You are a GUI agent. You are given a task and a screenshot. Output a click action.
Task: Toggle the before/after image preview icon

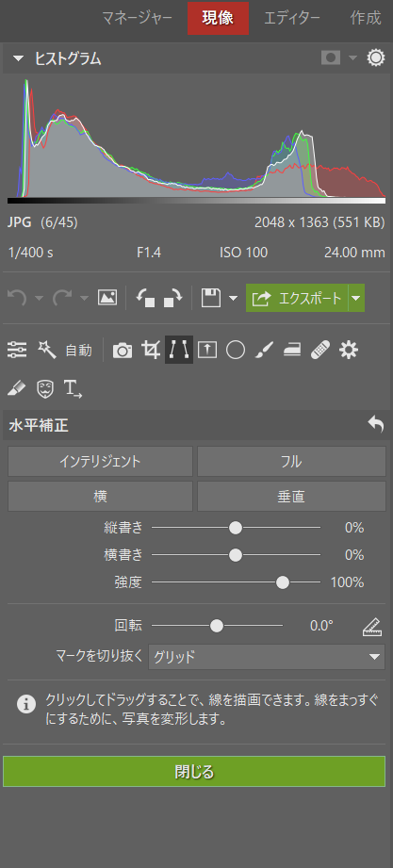[107, 299]
